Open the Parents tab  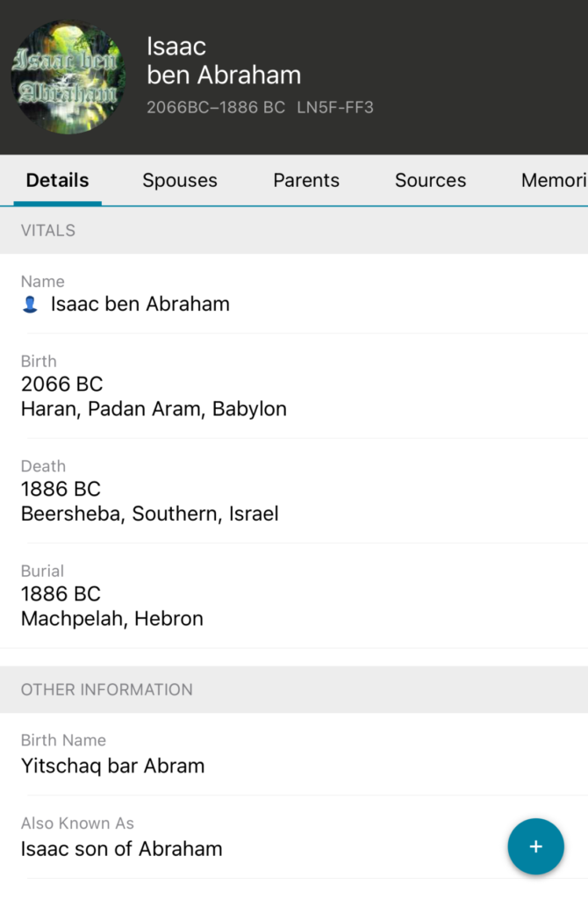(x=306, y=181)
